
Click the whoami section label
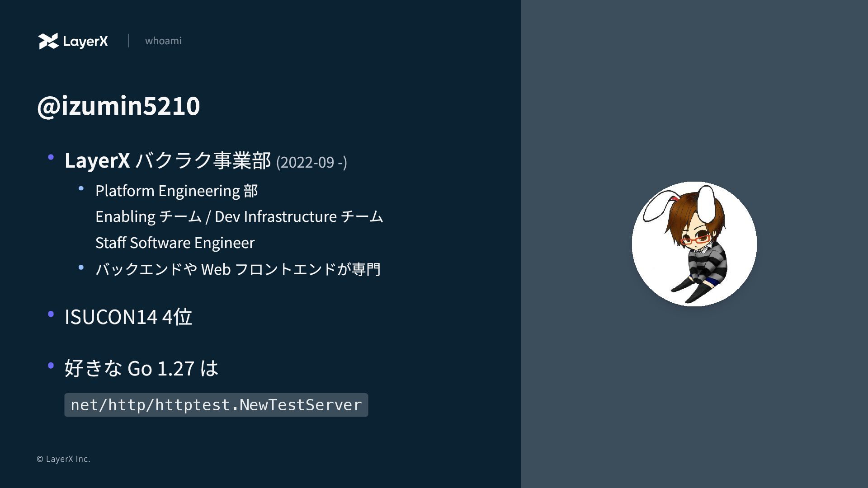click(163, 41)
